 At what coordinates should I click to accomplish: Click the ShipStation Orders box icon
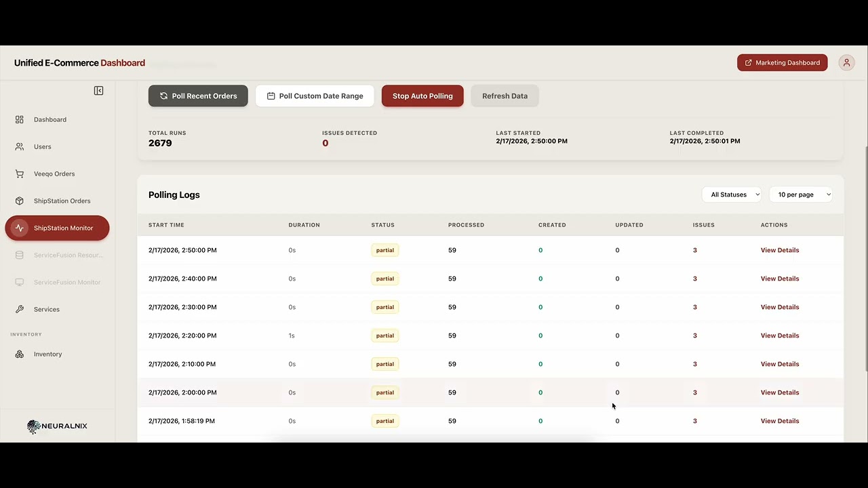20,201
